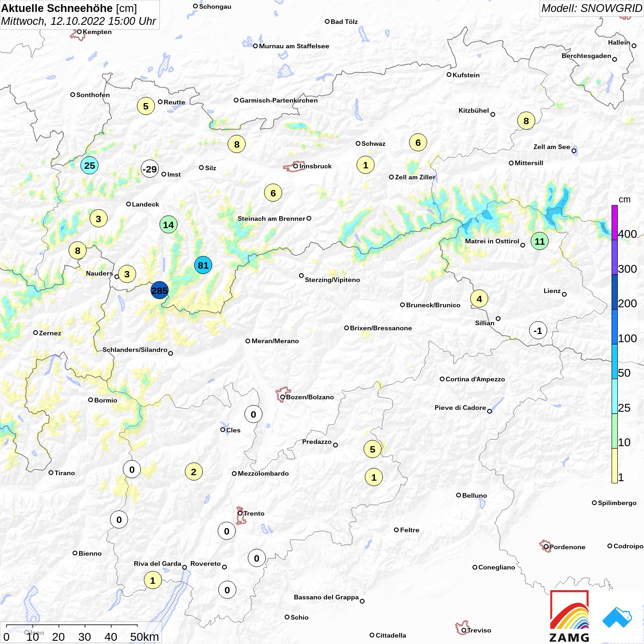Click the 'Garmisch-Partenkirchen' label

(x=279, y=100)
